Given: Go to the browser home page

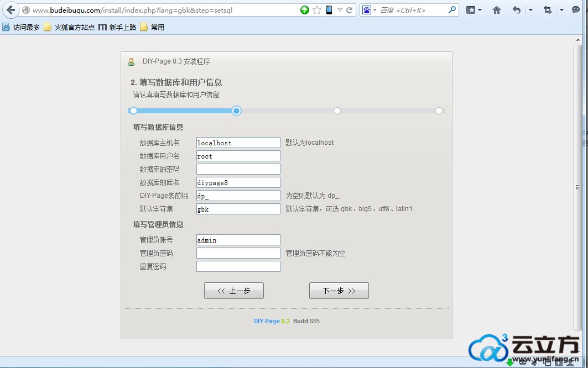Looking at the screenshot, I should 497,10.
